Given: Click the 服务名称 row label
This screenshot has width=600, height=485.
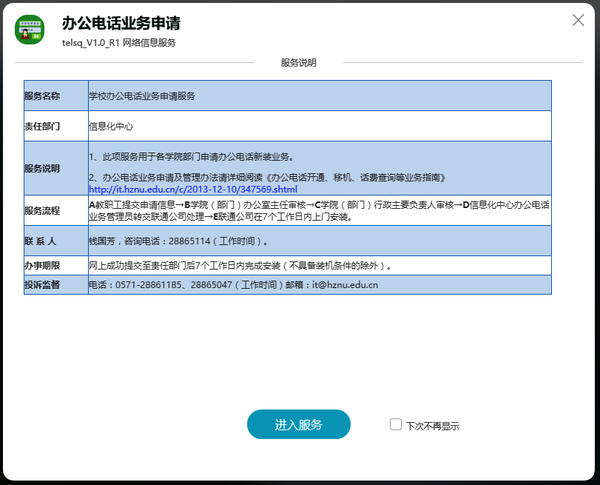Looking at the screenshot, I should tap(42, 96).
